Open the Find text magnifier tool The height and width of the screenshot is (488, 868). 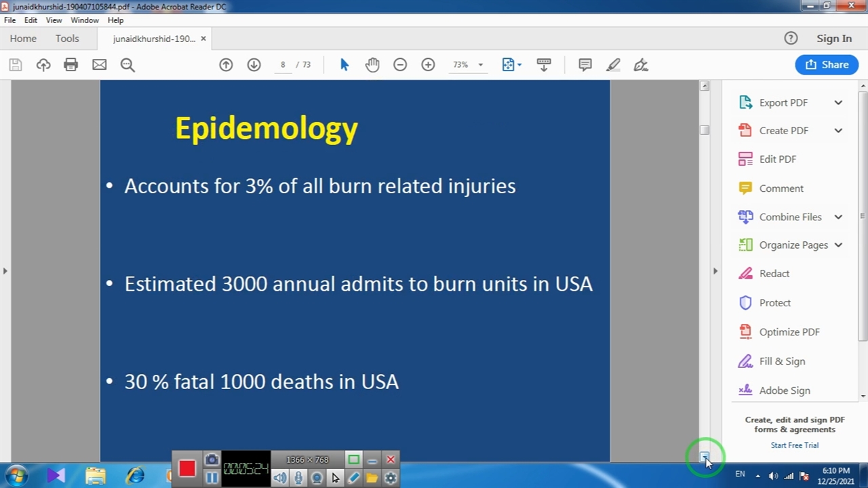point(127,65)
